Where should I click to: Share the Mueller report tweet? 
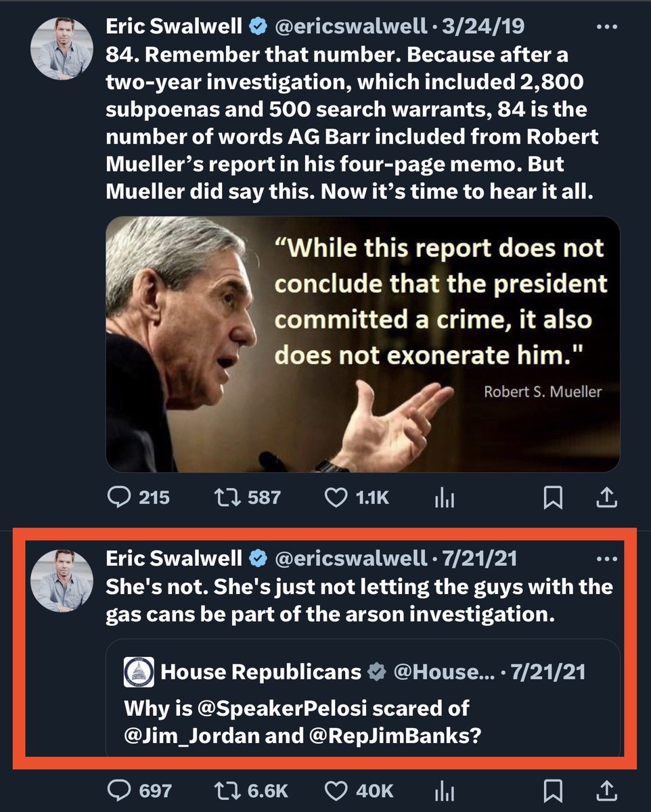point(607,498)
